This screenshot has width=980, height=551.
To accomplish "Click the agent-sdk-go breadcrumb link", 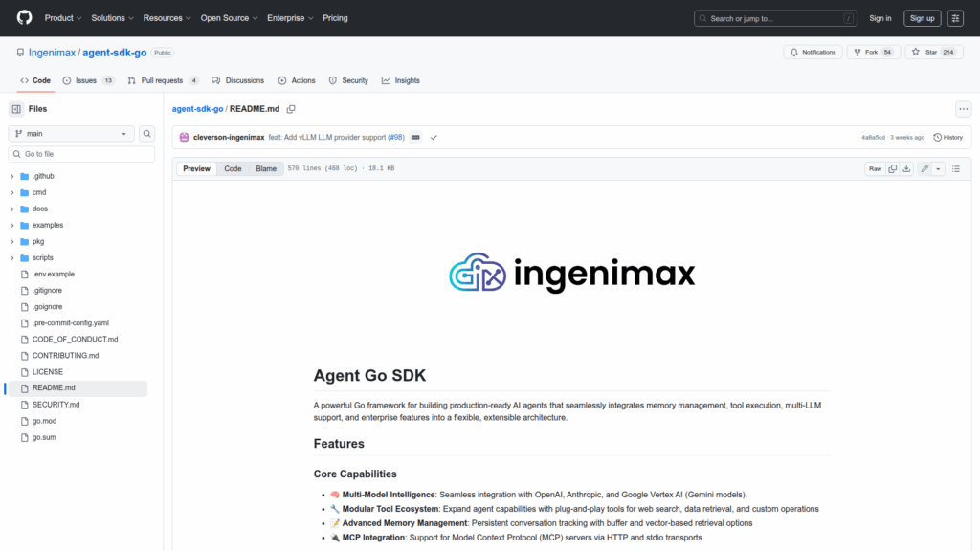I will (197, 109).
